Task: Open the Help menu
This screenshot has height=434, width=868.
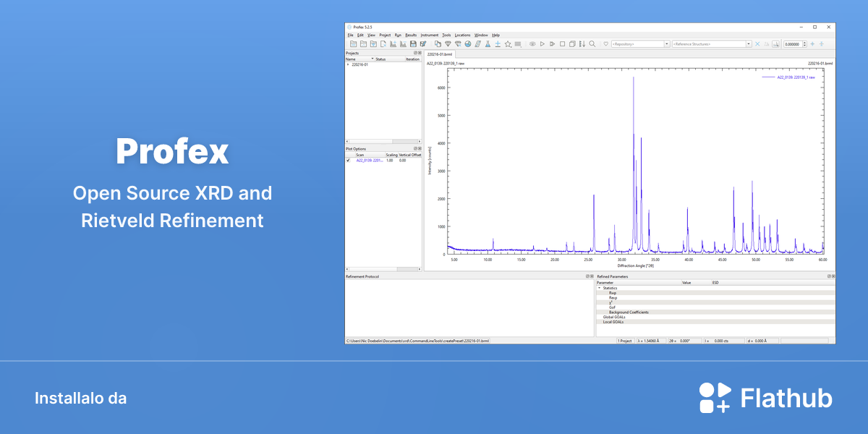Action: pos(495,35)
